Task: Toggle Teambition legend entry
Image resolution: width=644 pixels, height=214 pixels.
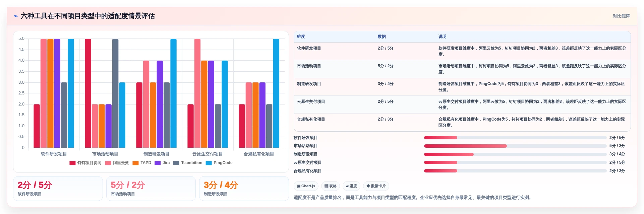Action: pyautogui.click(x=188, y=163)
